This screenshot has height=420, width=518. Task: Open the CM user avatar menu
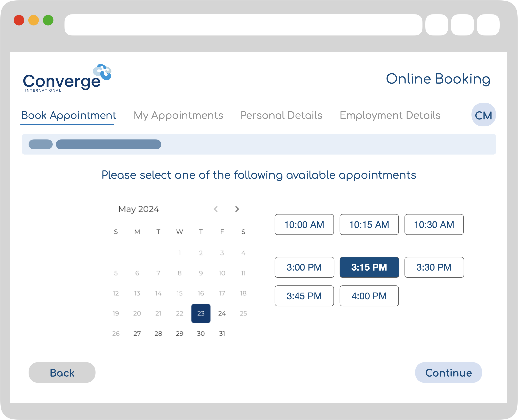pyautogui.click(x=483, y=115)
